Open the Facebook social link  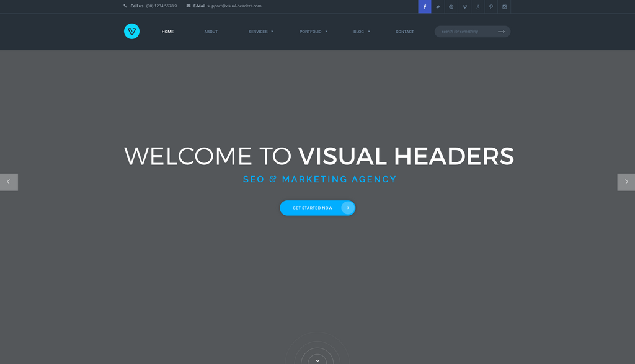pyautogui.click(x=424, y=6)
